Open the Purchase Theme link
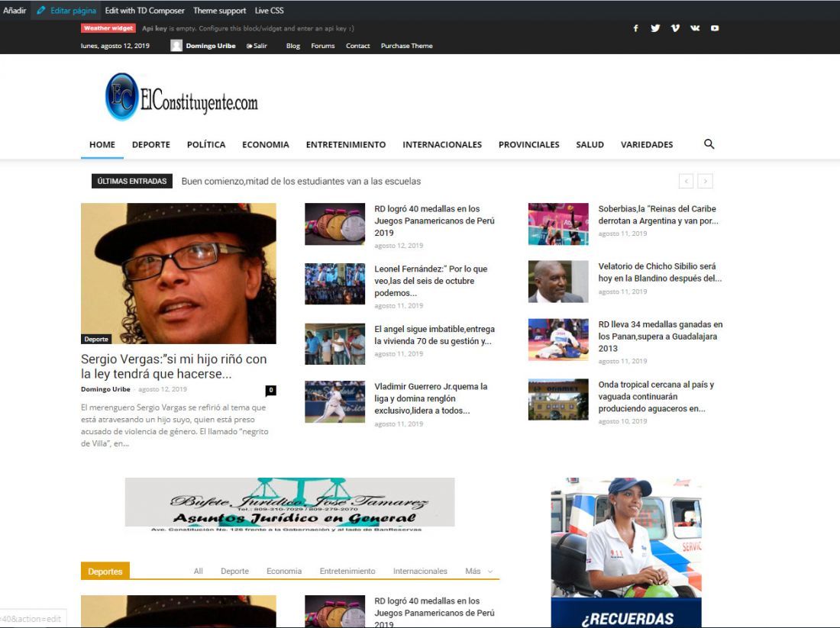The height and width of the screenshot is (628, 840). coord(406,46)
